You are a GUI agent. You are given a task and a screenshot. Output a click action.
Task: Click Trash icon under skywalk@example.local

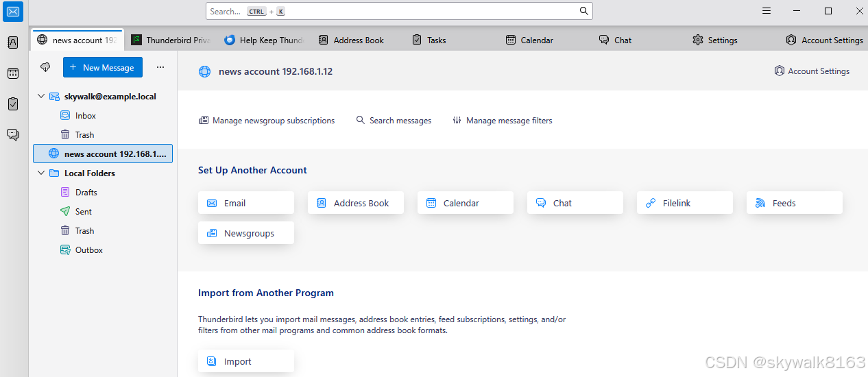(x=65, y=135)
